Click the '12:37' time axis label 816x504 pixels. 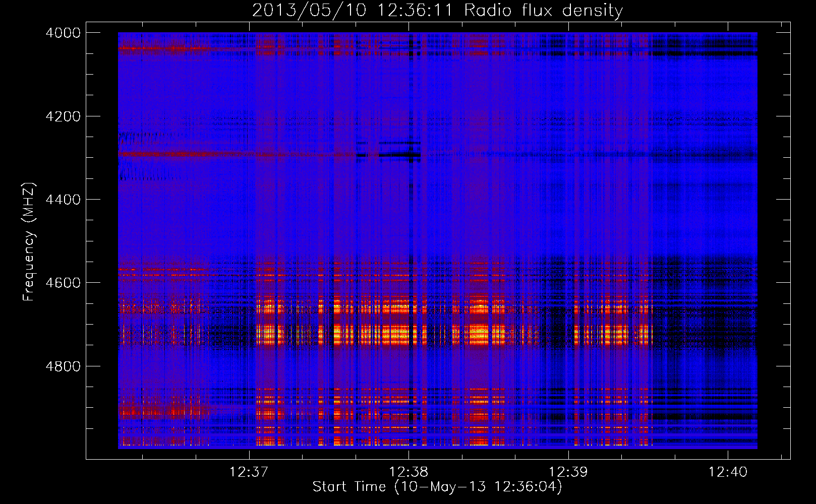click(x=249, y=472)
